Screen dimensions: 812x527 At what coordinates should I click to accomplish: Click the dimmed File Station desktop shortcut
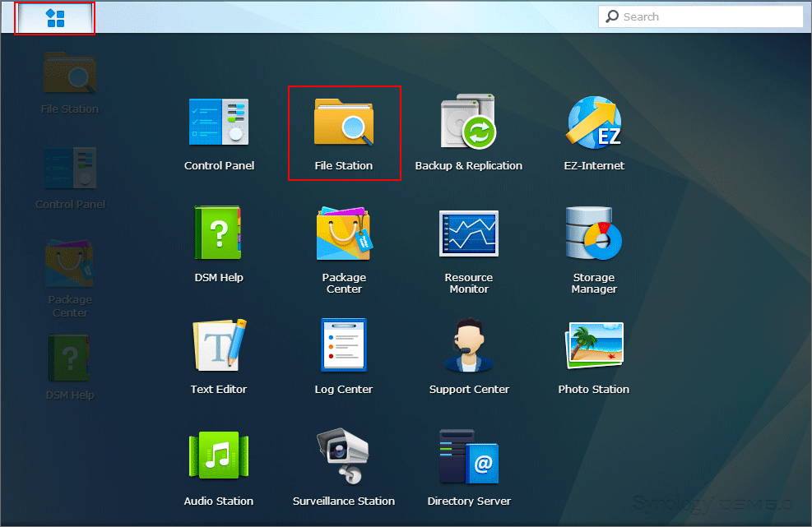pyautogui.click(x=70, y=83)
